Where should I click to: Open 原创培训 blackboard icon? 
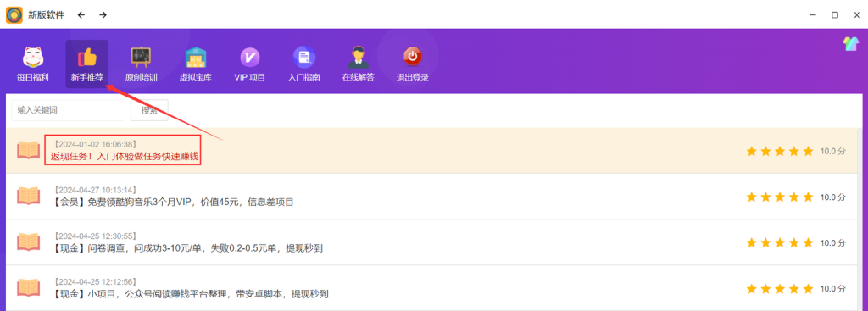click(x=141, y=57)
